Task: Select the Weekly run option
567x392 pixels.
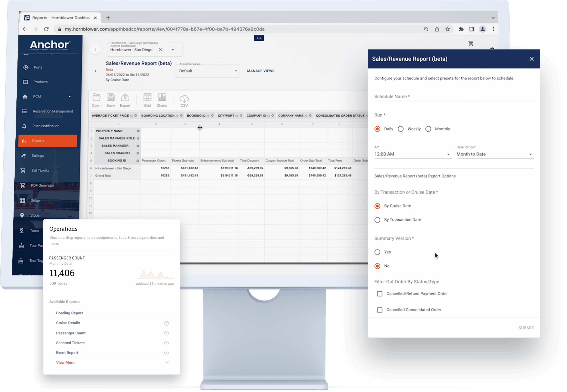Action: coord(401,129)
